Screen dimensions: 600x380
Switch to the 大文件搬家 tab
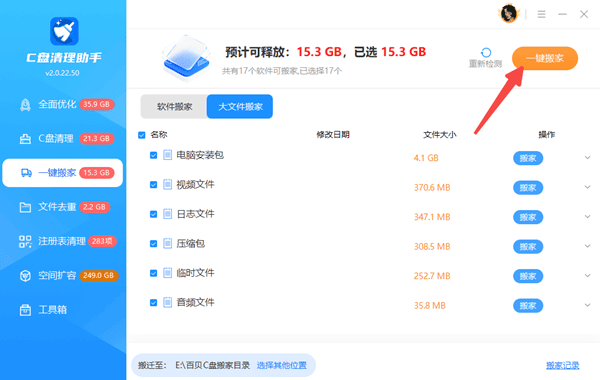[240, 106]
